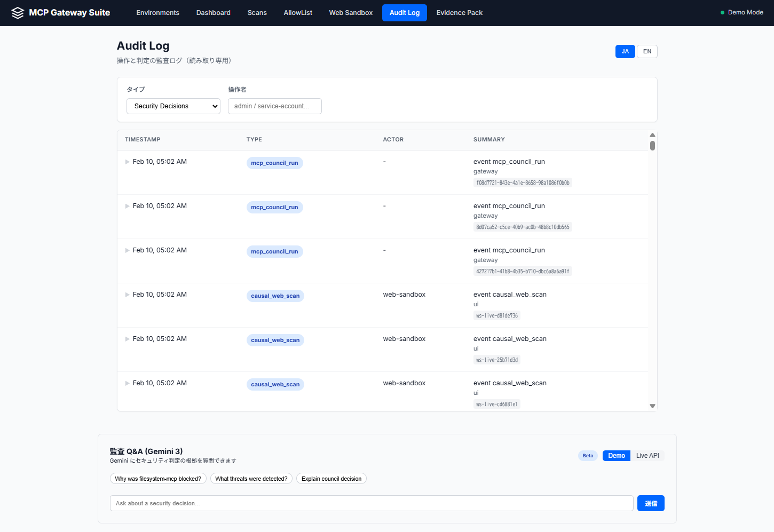Open the Web Sandbox page
774x532 pixels.
351,13
